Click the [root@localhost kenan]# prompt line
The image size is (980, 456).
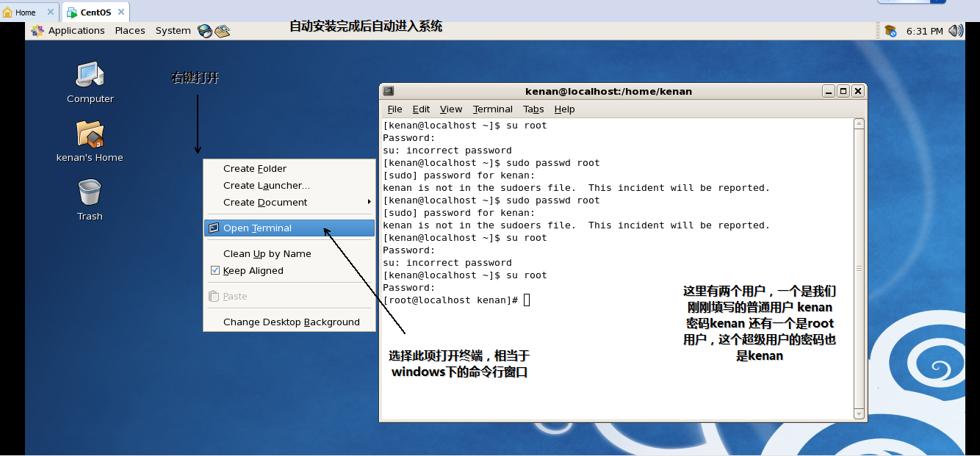point(450,300)
